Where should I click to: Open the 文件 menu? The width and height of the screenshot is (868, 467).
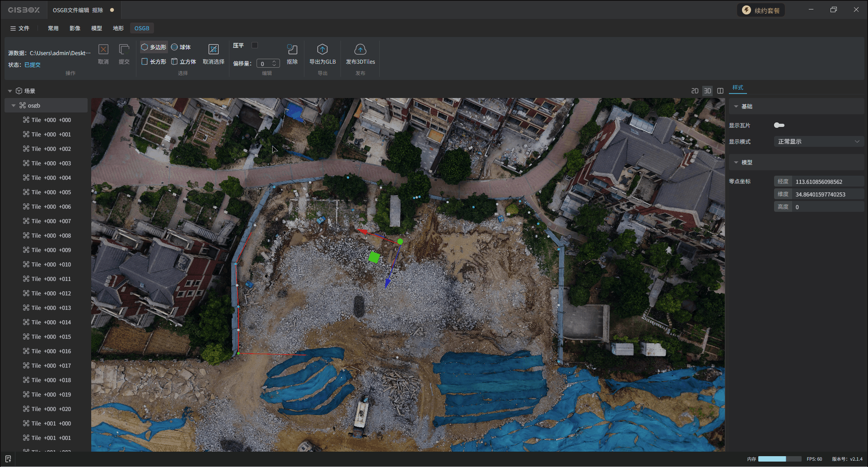pos(19,28)
